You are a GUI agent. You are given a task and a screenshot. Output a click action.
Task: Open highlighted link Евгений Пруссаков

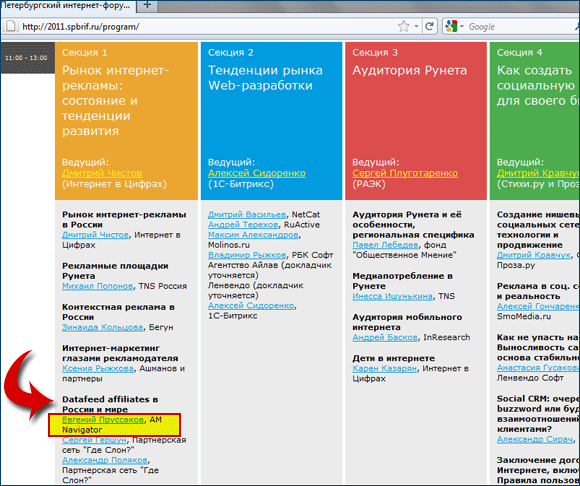103,420
